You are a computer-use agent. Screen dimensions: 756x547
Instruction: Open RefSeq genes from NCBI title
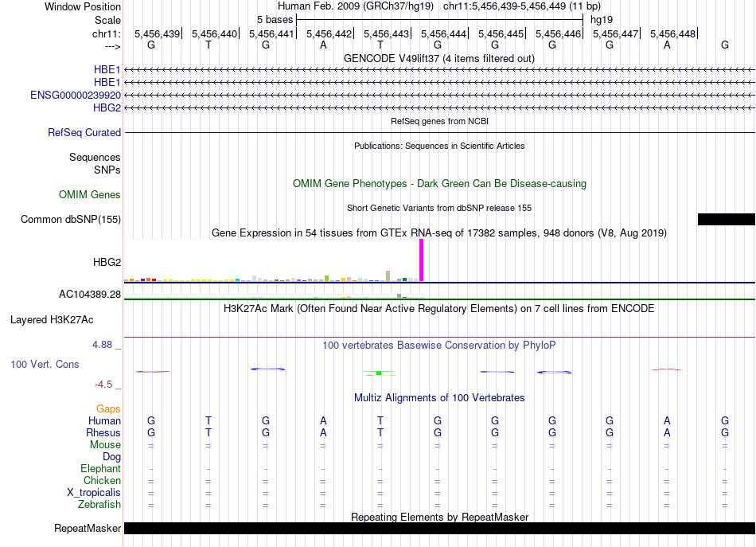(x=439, y=121)
